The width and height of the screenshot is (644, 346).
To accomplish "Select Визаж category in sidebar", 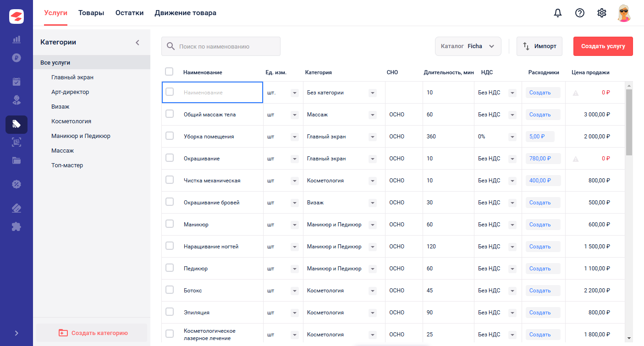I will [x=61, y=107].
